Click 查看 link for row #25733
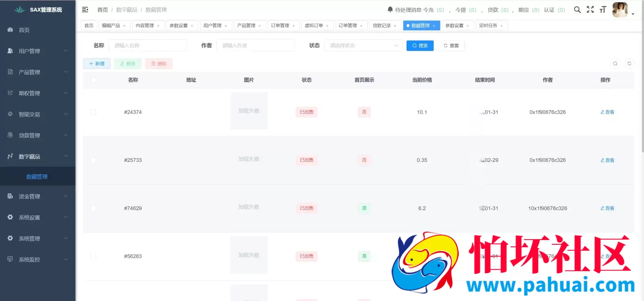The height and width of the screenshot is (301, 644). coord(607,160)
